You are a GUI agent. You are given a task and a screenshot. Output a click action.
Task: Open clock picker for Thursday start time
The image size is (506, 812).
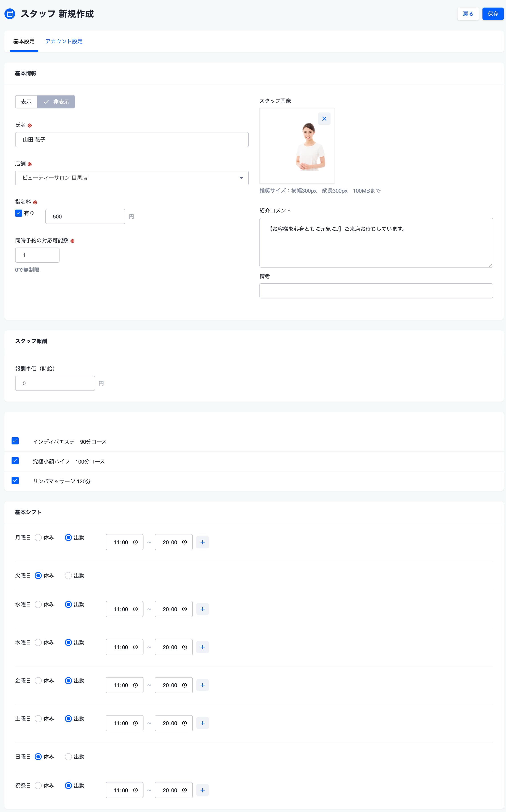point(135,647)
